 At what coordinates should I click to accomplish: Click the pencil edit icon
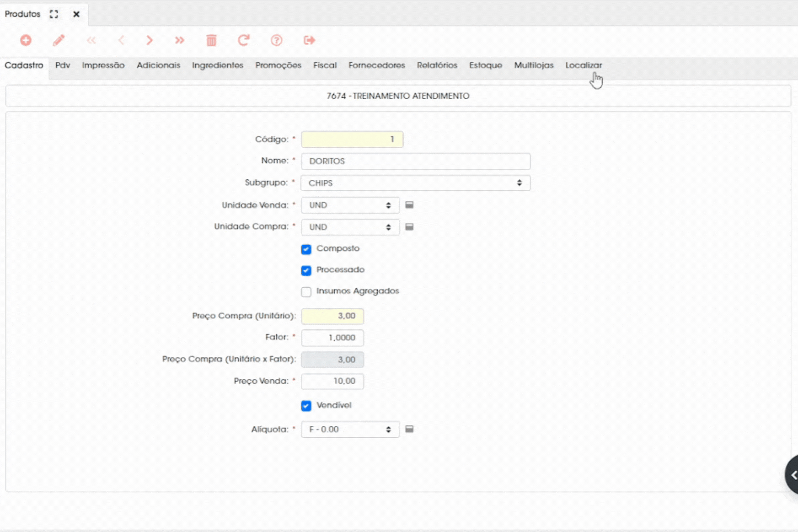[59, 40]
